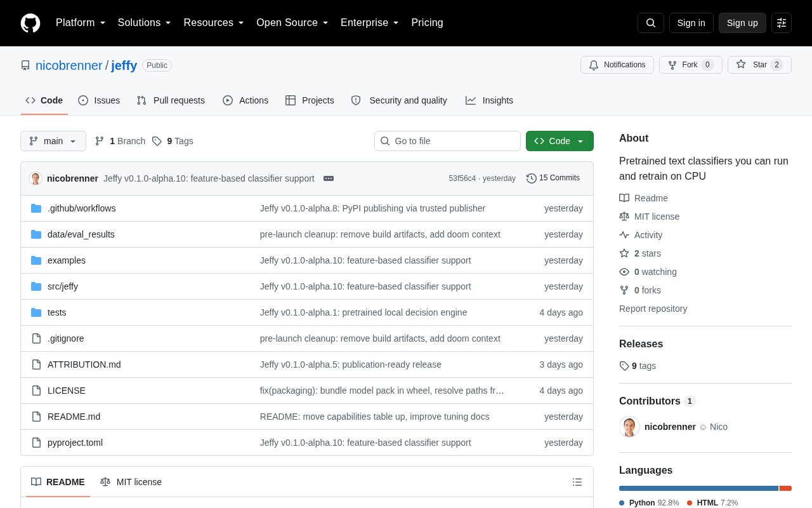Open README outline list icon
The height and width of the screenshot is (508, 812).
tap(577, 482)
